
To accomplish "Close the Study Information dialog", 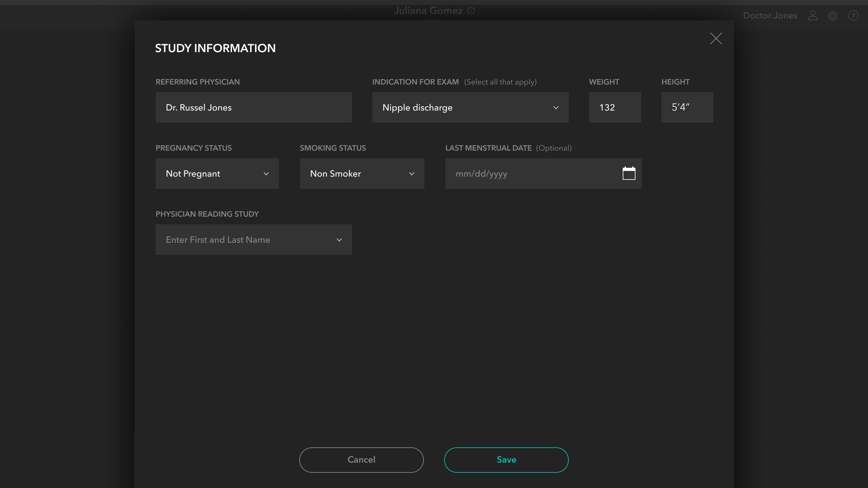I will tap(716, 38).
